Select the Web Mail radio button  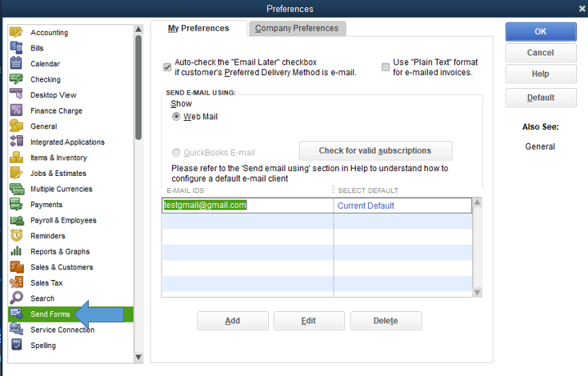[x=176, y=117]
